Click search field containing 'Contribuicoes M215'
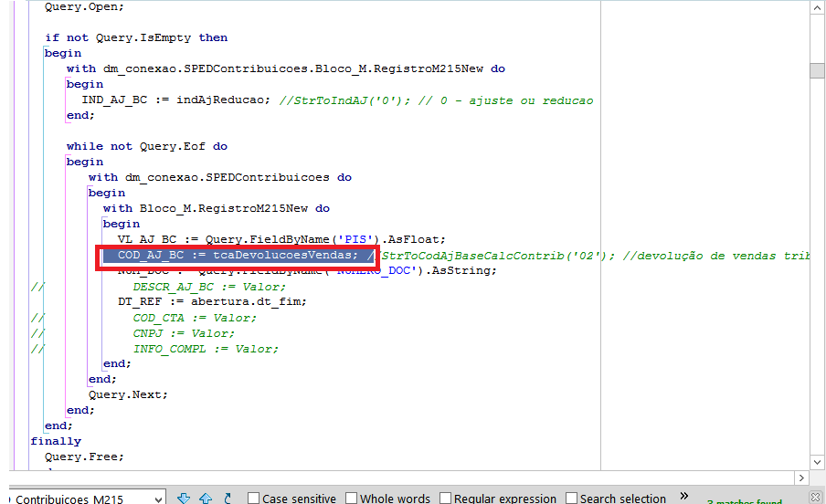This screenshot has height=504, width=826. 81,499
